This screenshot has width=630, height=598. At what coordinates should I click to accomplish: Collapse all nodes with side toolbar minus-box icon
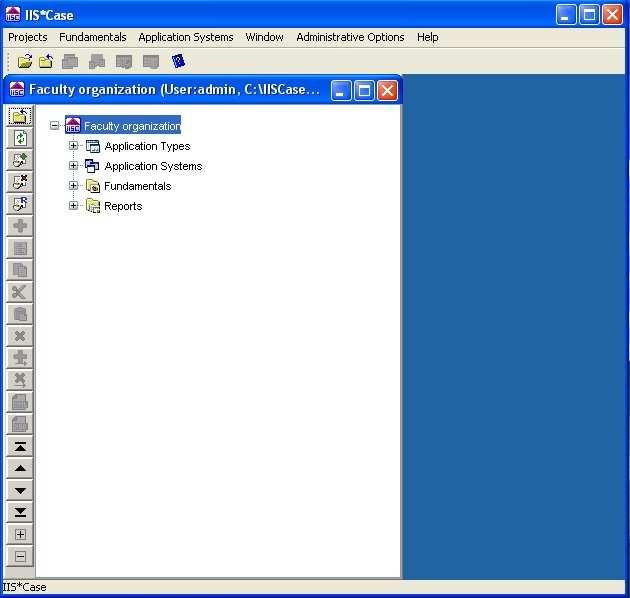click(20, 557)
